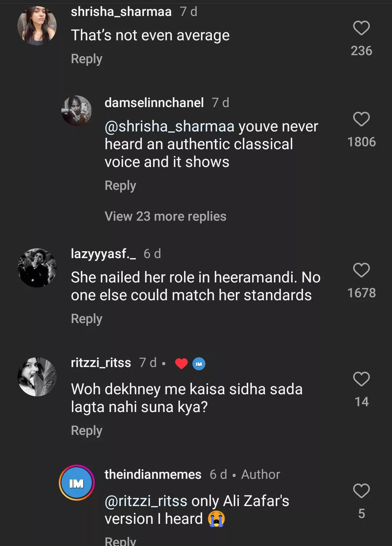Reply to shrisha_sharmaa's comment

coord(86,59)
